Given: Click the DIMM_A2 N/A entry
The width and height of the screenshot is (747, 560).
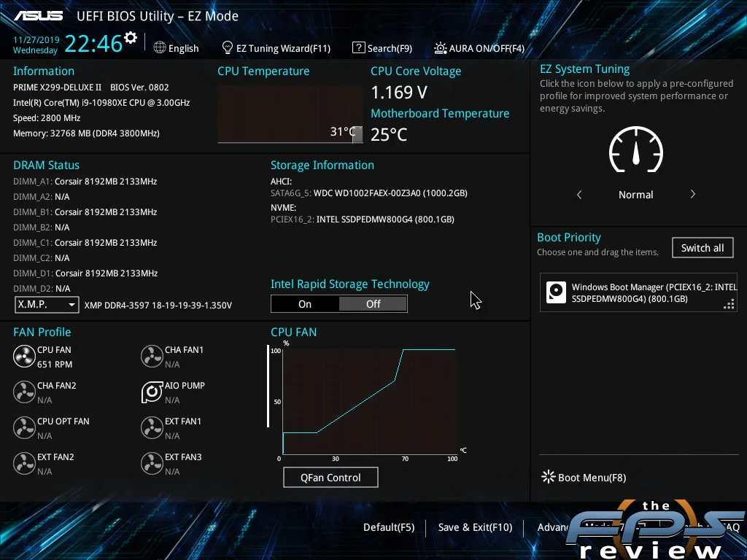Looking at the screenshot, I should tap(42, 197).
